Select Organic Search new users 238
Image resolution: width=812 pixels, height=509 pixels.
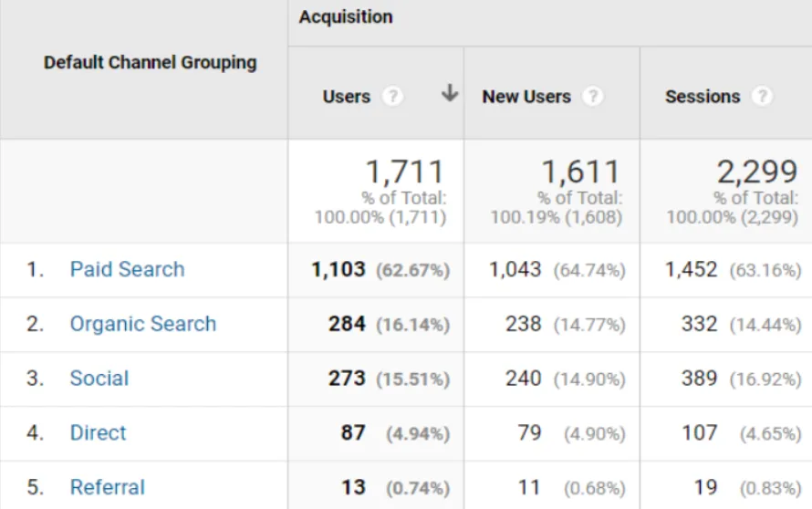(524, 324)
